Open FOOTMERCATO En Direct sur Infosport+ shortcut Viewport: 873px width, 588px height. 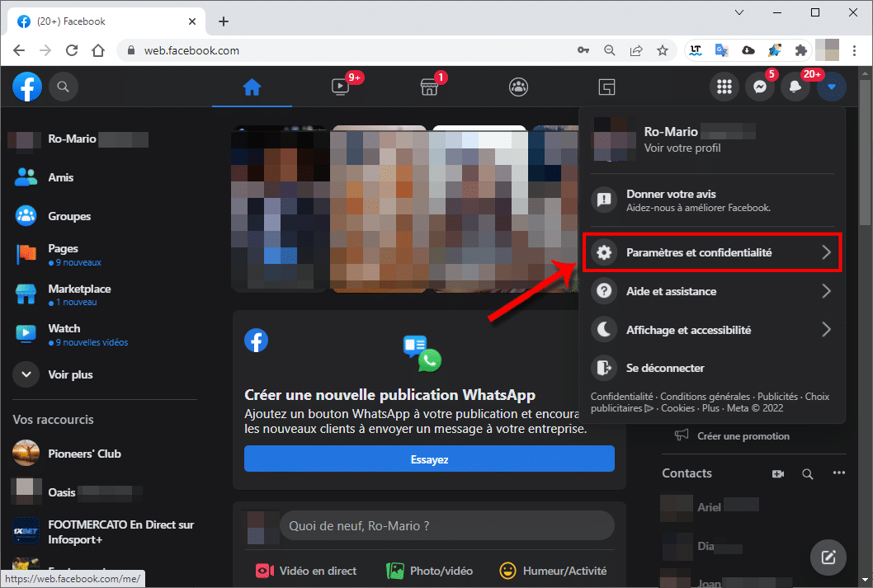click(103, 532)
